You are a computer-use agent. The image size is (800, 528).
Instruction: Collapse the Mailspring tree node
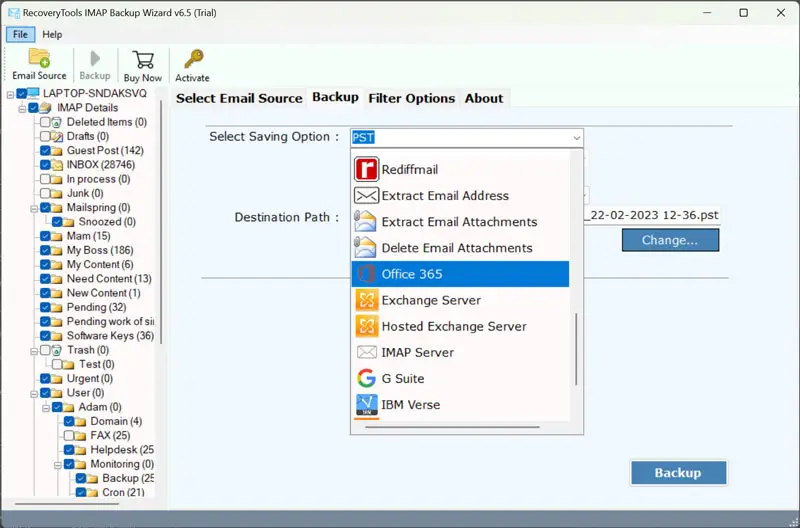pyautogui.click(x=34, y=208)
